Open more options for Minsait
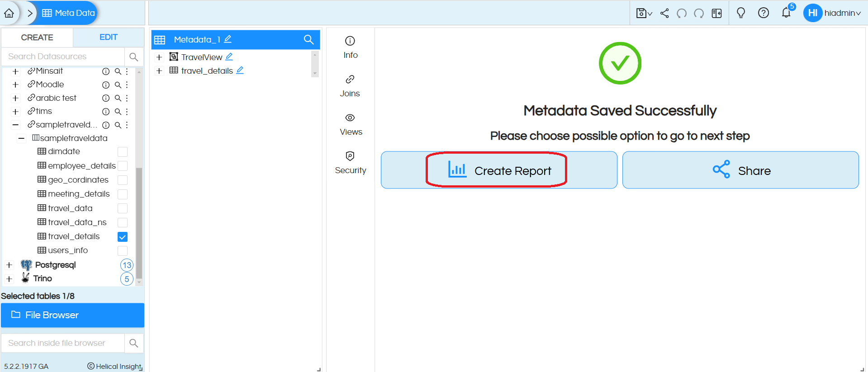Screen dimensions: 868x372 click(x=127, y=71)
